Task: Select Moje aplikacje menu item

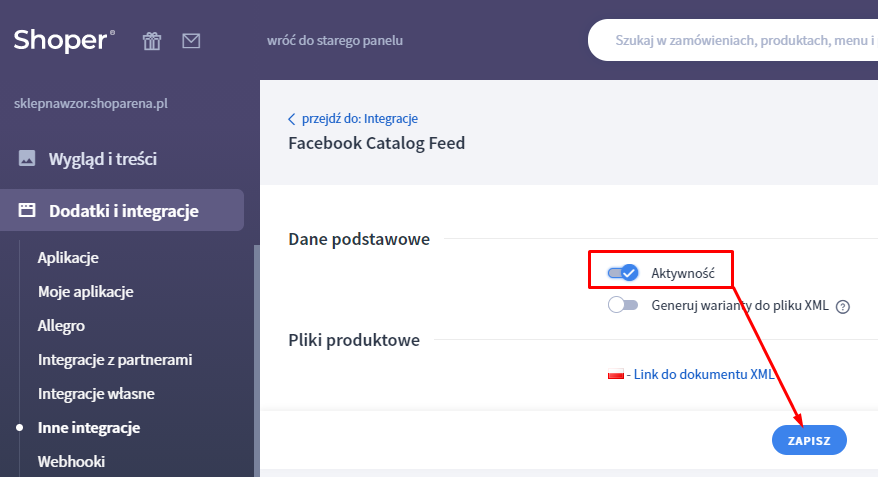Action: coord(85,292)
